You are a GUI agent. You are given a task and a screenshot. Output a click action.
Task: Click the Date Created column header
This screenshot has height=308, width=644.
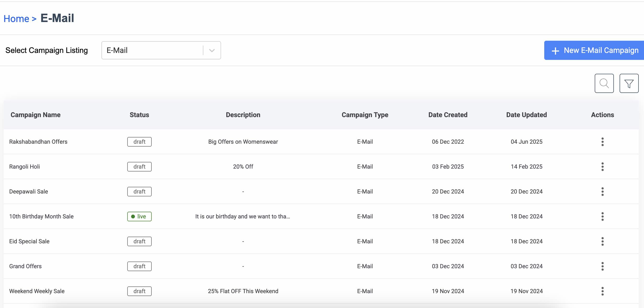tap(448, 115)
